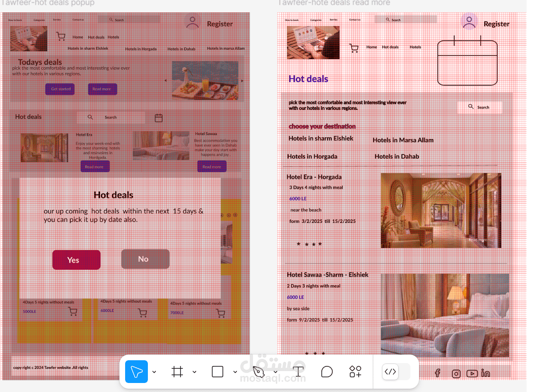Click How to book in popup frame
Image resolution: width=546 pixels, height=392 pixels.
[x=15, y=20]
